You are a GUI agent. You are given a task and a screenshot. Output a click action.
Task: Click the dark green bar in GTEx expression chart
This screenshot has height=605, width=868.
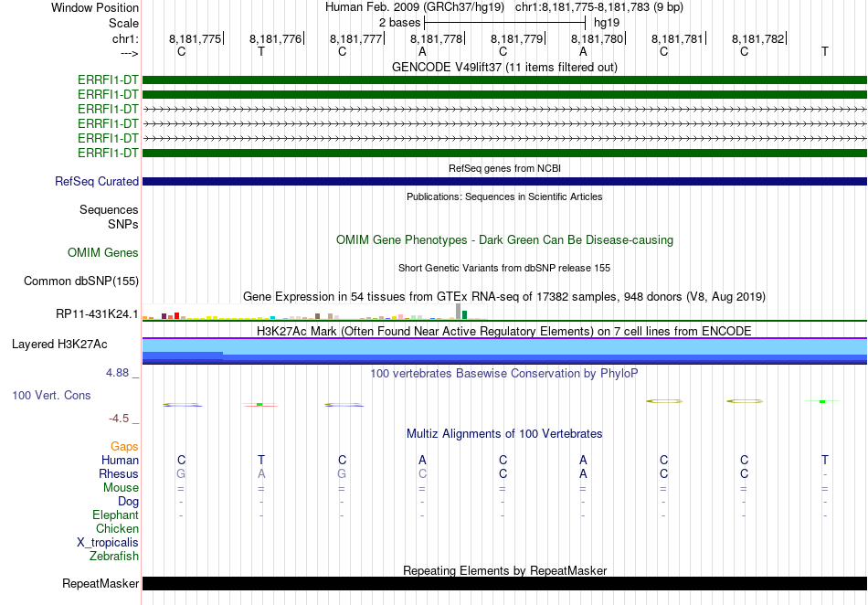click(x=464, y=315)
